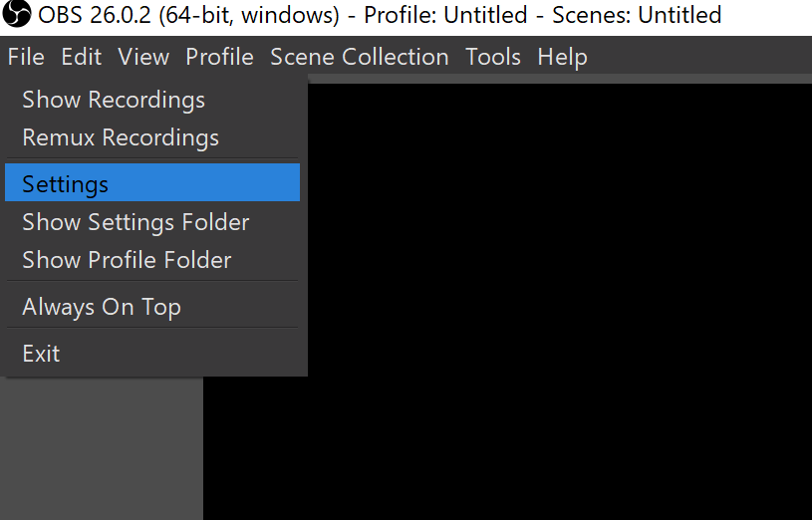Exit OBS via the File menu
Screen dimensions: 812x520
pyautogui.click(x=41, y=354)
